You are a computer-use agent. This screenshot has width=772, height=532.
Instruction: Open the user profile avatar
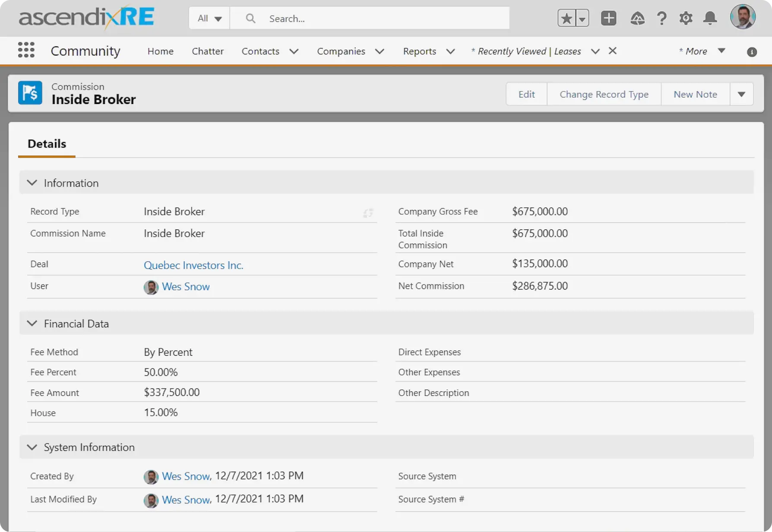743,17
